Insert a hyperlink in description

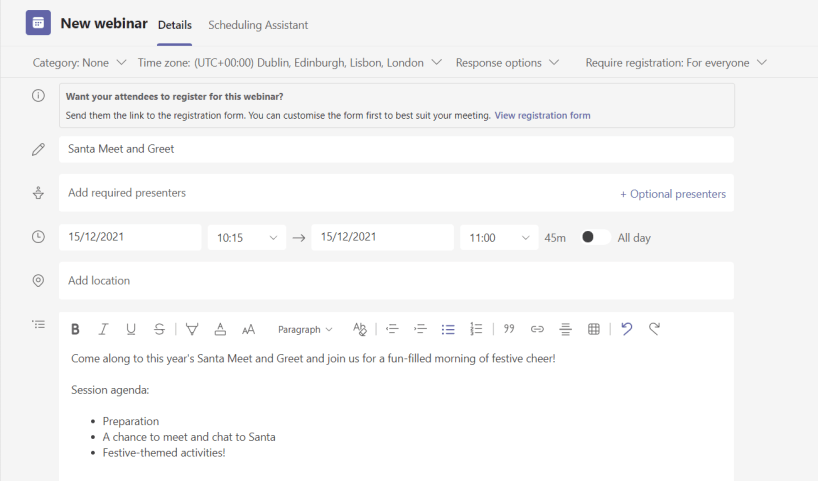pos(537,329)
